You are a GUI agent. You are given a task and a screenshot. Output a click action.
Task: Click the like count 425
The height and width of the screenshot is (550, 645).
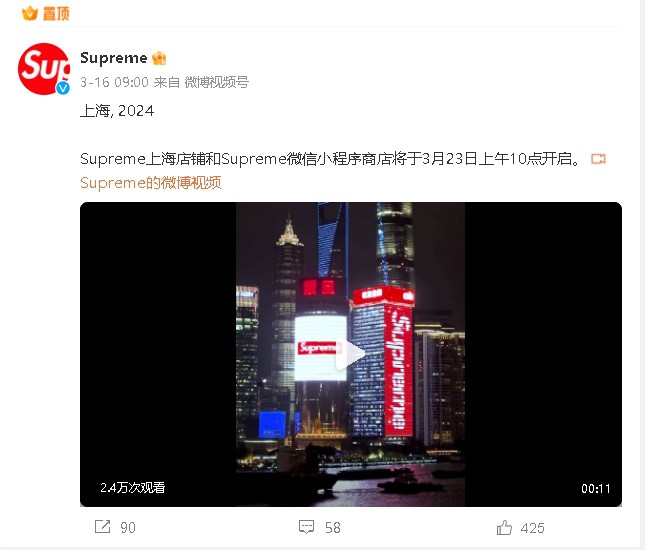tap(532, 528)
